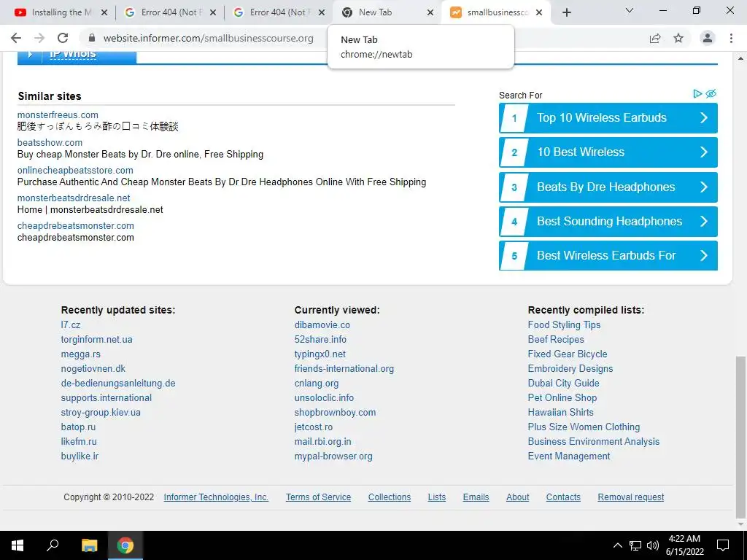747x560 pixels.
Task: Visit buylike.ir link
Action: (80, 456)
